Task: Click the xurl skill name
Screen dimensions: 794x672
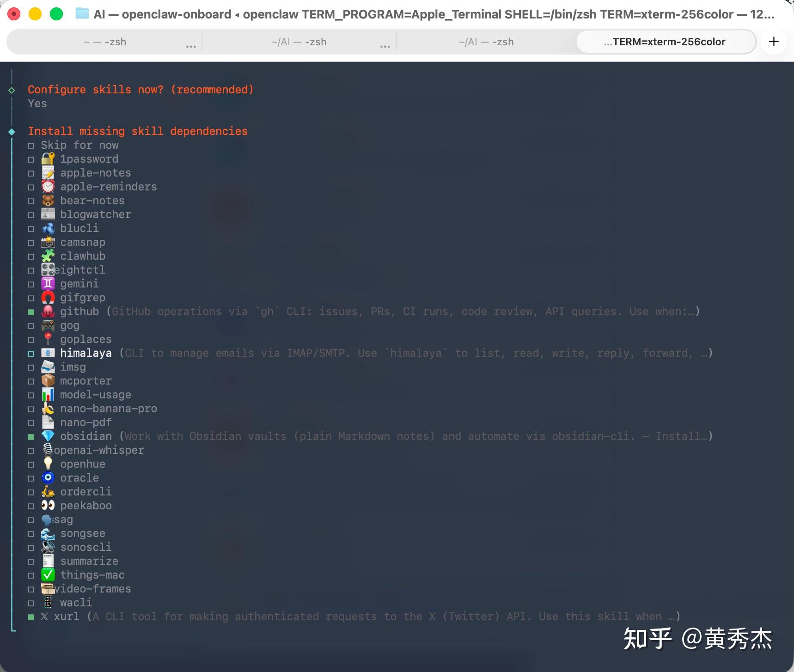Action: pos(67,617)
